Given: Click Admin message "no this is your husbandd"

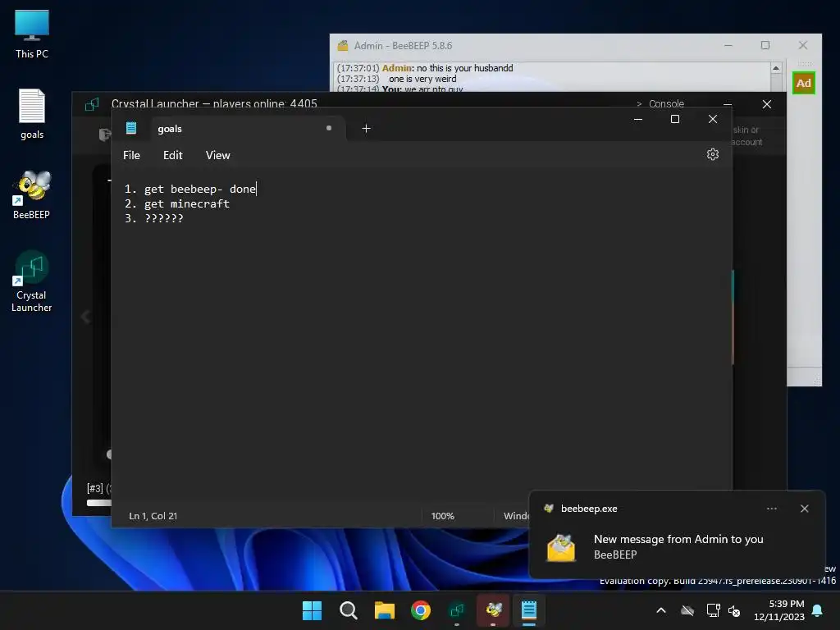Looking at the screenshot, I should (x=464, y=68).
